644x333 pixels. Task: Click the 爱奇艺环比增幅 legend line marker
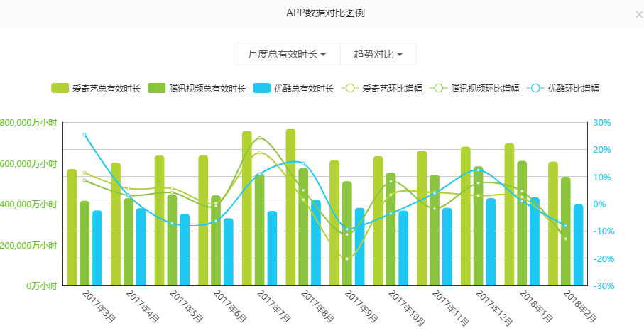[349, 89]
